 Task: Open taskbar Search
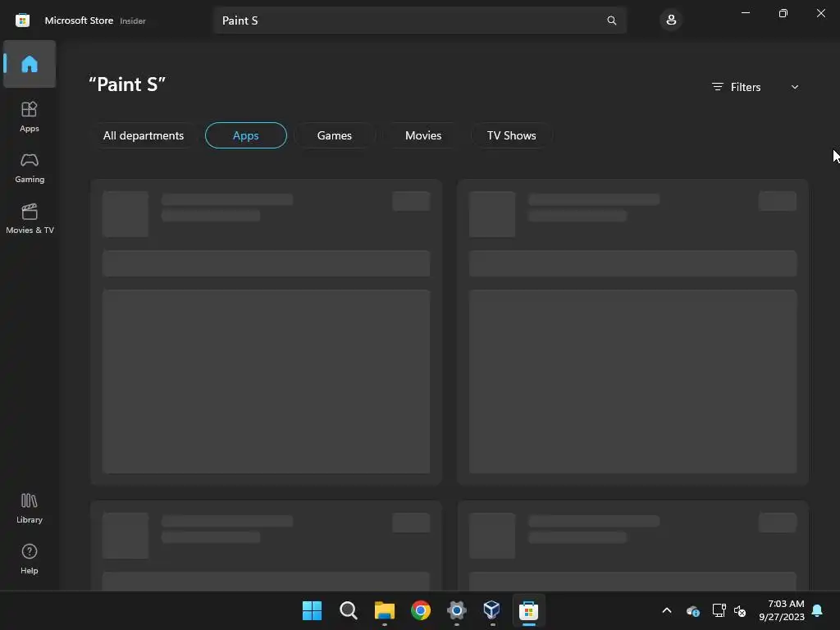pyautogui.click(x=348, y=610)
